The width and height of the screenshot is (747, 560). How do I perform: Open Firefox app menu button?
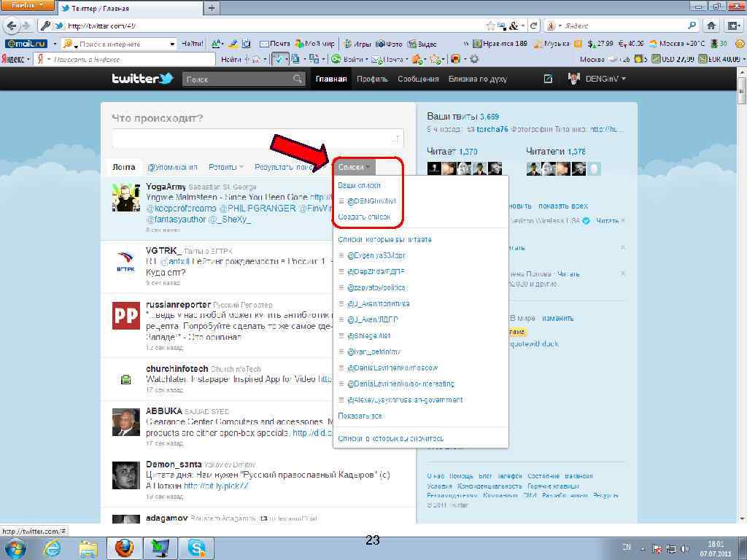pos(27,6)
